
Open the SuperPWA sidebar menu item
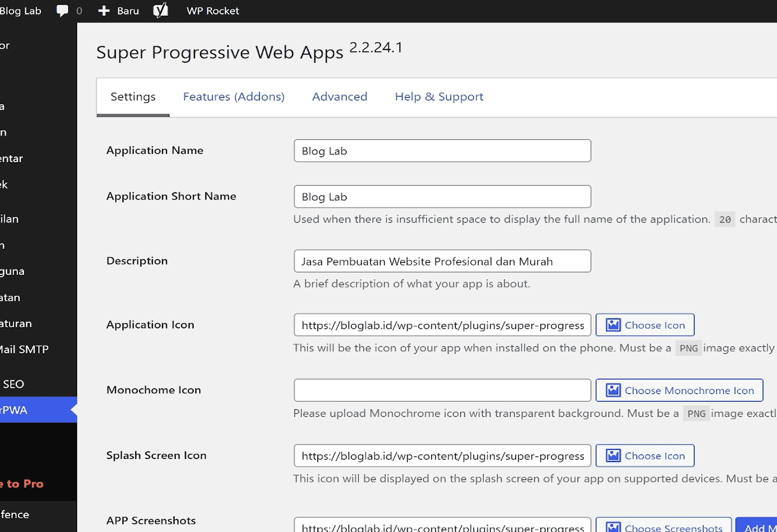coord(38,410)
